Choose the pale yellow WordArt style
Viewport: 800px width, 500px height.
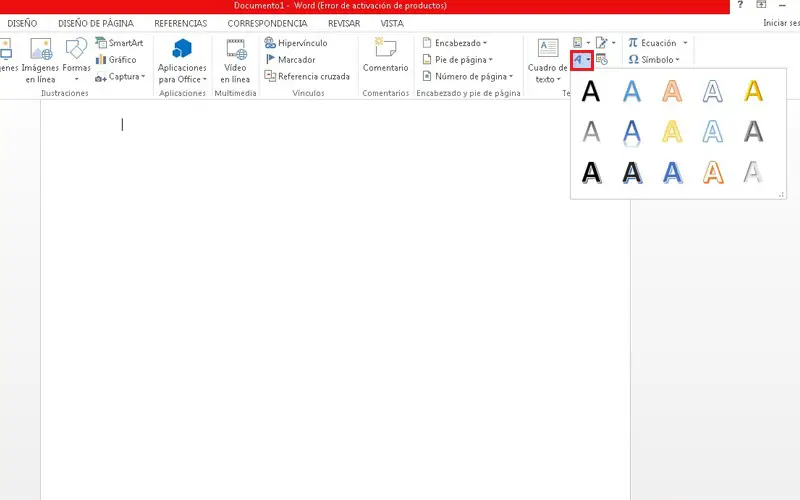[672, 132]
